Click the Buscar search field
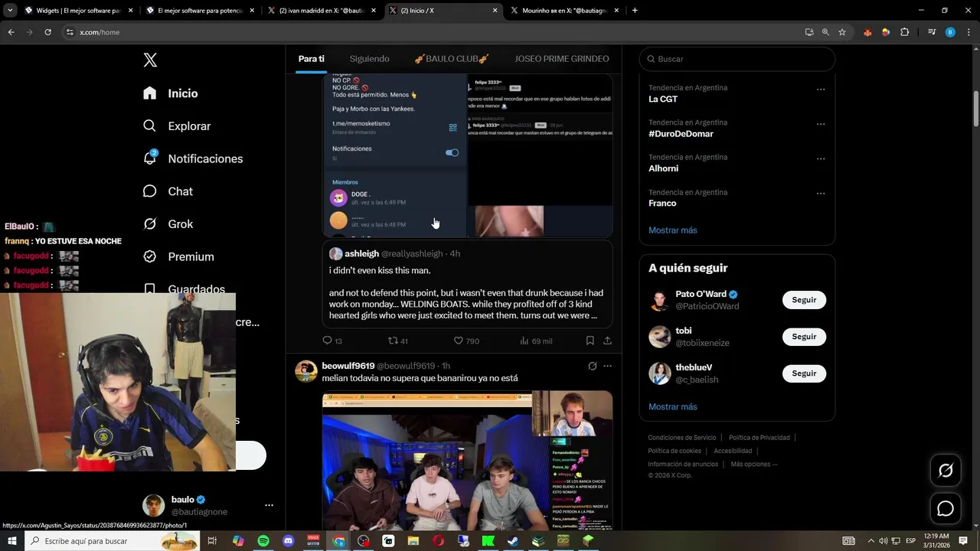The width and height of the screenshot is (980, 551). pos(737,59)
